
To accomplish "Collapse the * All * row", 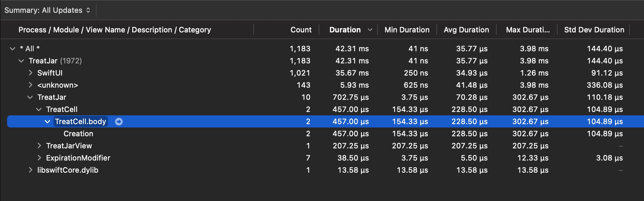I will 12,49.
